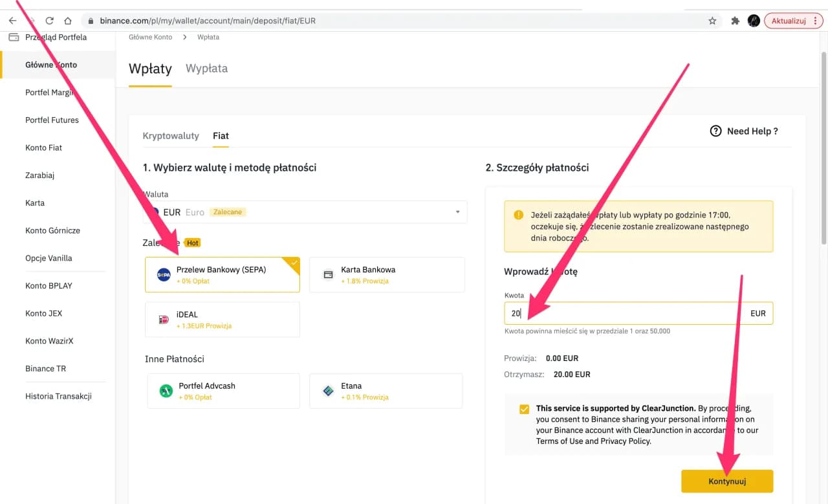The image size is (828, 504).
Task: Select the iDEAL payment icon
Action: [x=164, y=320]
